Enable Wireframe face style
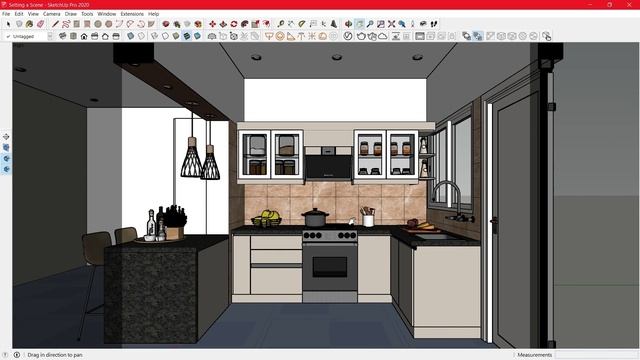The height and width of the screenshot is (360, 640). click(x=154, y=36)
